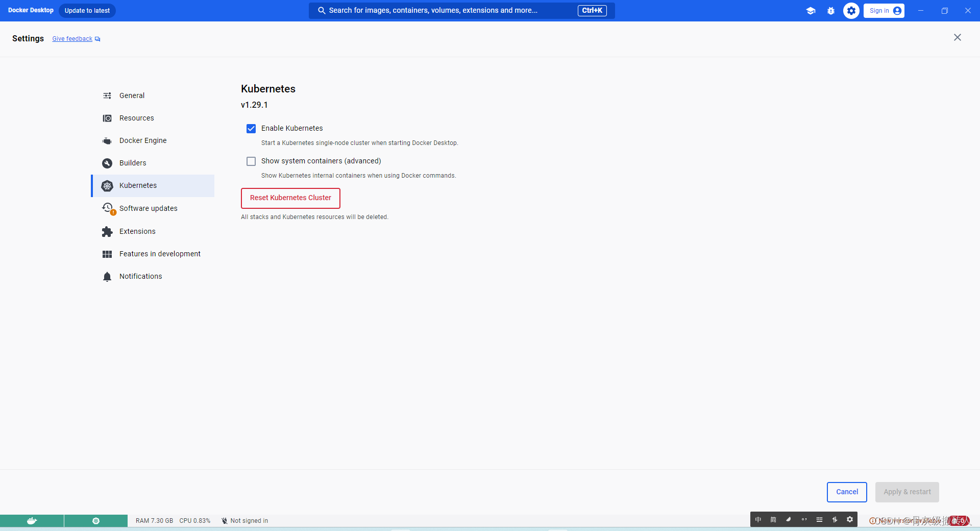Open the Learning center graduation cap icon

(811, 11)
